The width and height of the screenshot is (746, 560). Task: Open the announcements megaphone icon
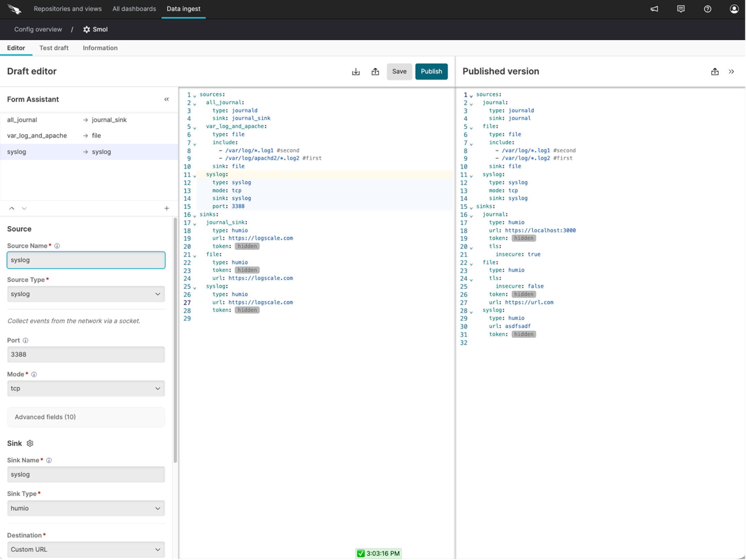coord(654,9)
